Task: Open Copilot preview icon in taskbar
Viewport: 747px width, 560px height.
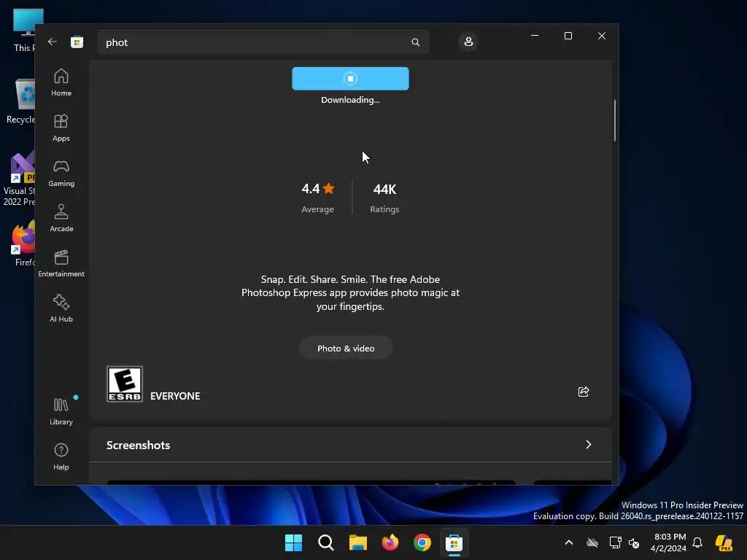Action: (x=724, y=542)
